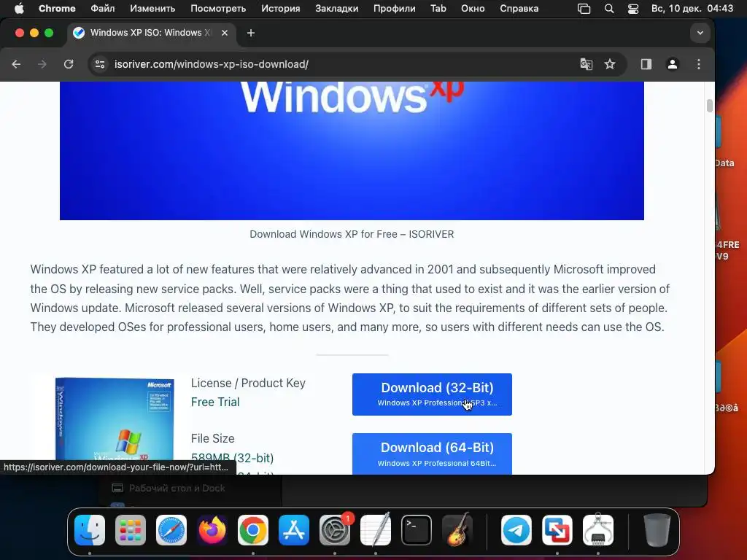Click the 589MB (32-bit) file size link
This screenshot has height=560, width=747.
pyautogui.click(x=232, y=458)
